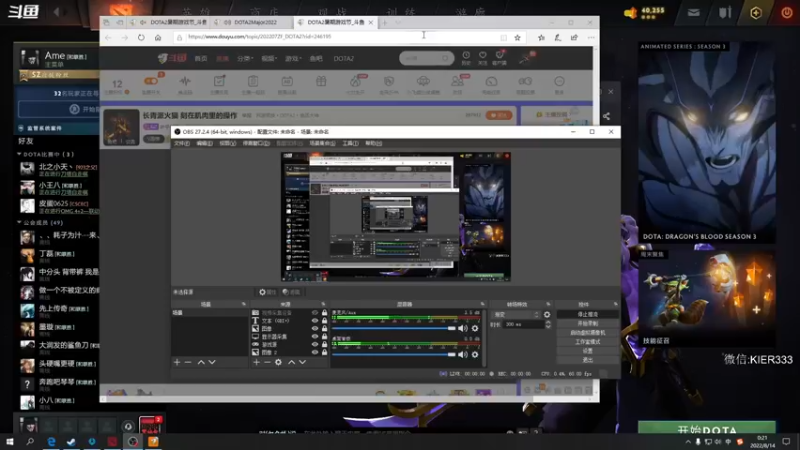Screen dimensions: 800x450
Task: Add page to browser favorites star
Action: point(517,37)
